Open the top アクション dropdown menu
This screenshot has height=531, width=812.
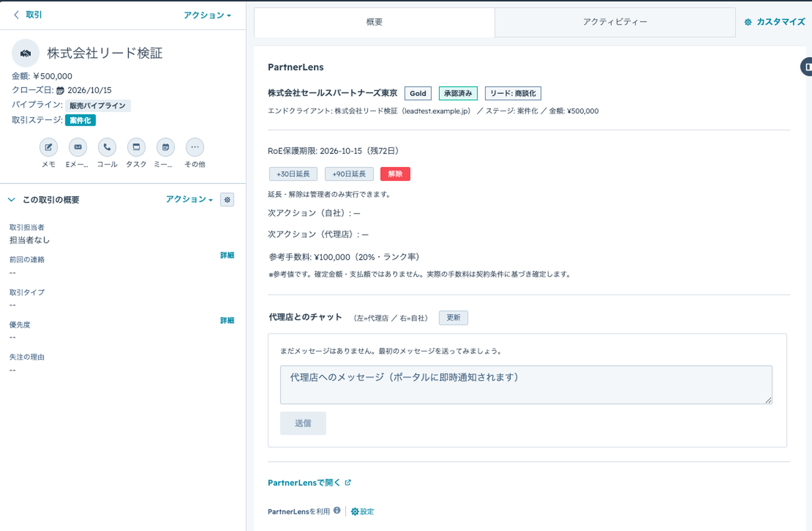[x=207, y=15]
